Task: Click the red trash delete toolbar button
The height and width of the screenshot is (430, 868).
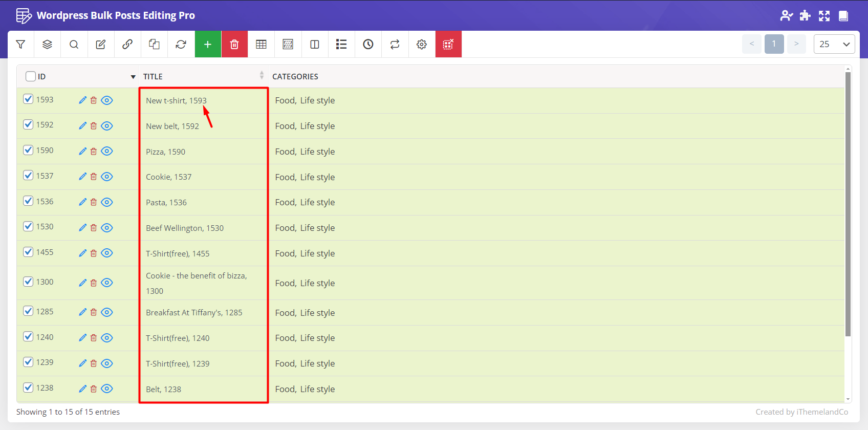Action: tap(234, 45)
